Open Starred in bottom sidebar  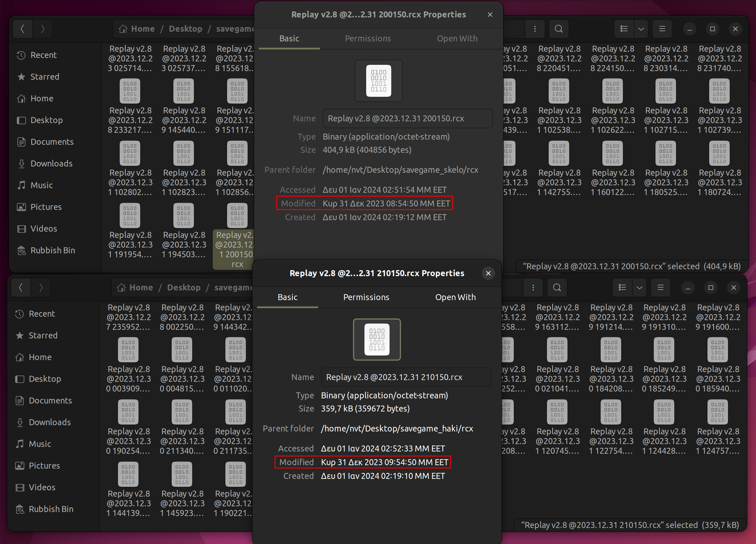click(x=43, y=335)
